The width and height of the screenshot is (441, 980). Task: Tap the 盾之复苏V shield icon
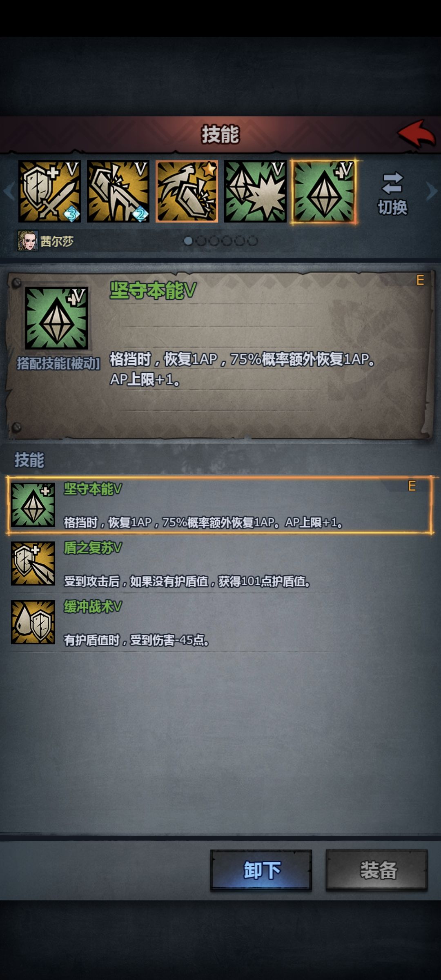click(x=33, y=563)
